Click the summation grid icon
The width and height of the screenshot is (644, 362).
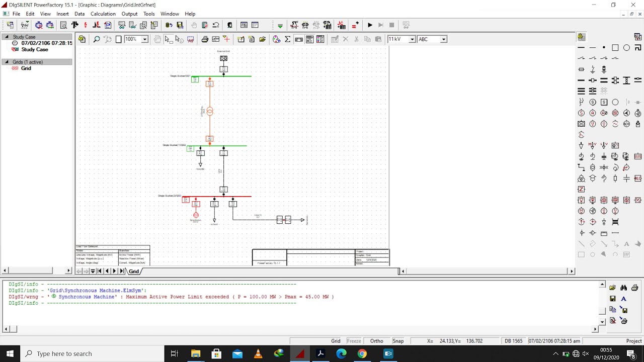[x=287, y=39]
